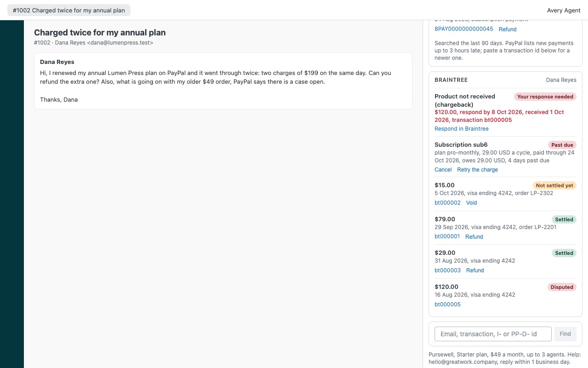The height and width of the screenshot is (368, 588).
Task: Refund the PayPal subscription payment
Action: 507,29
